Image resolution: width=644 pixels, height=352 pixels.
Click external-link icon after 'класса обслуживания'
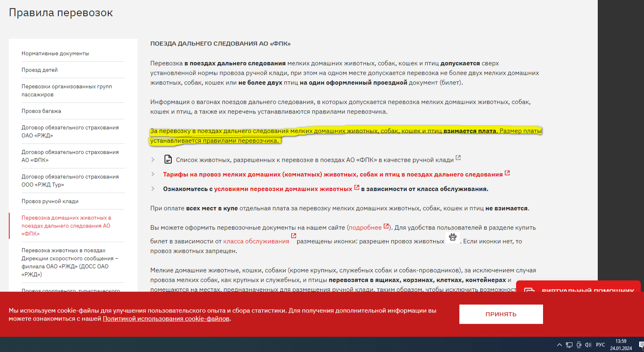click(x=294, y=236)
